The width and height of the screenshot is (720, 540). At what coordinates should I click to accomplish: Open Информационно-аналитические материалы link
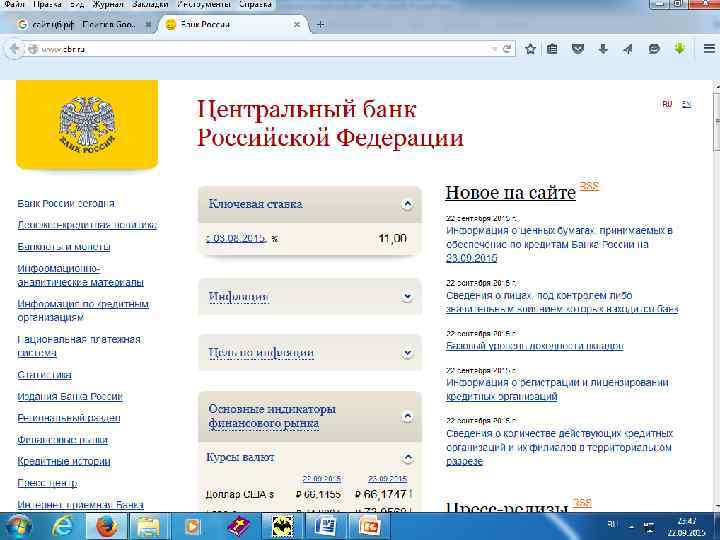pos(80,275)
